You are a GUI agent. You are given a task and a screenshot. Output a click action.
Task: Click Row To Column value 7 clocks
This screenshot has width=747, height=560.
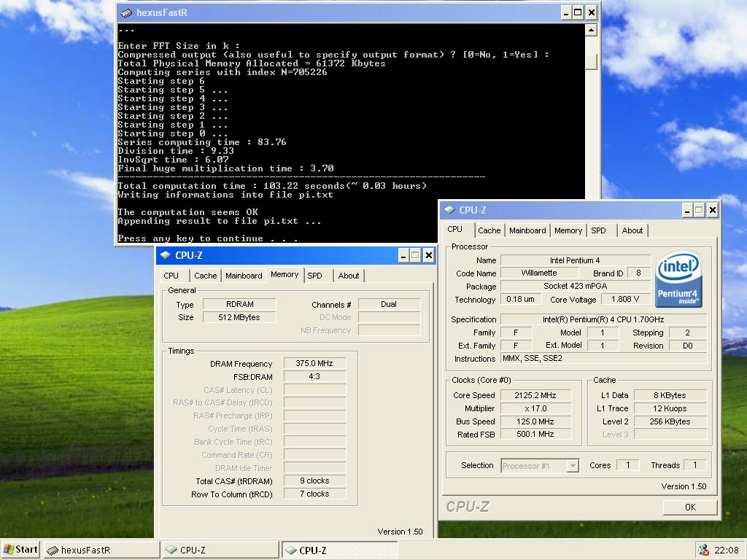[314, 494]
